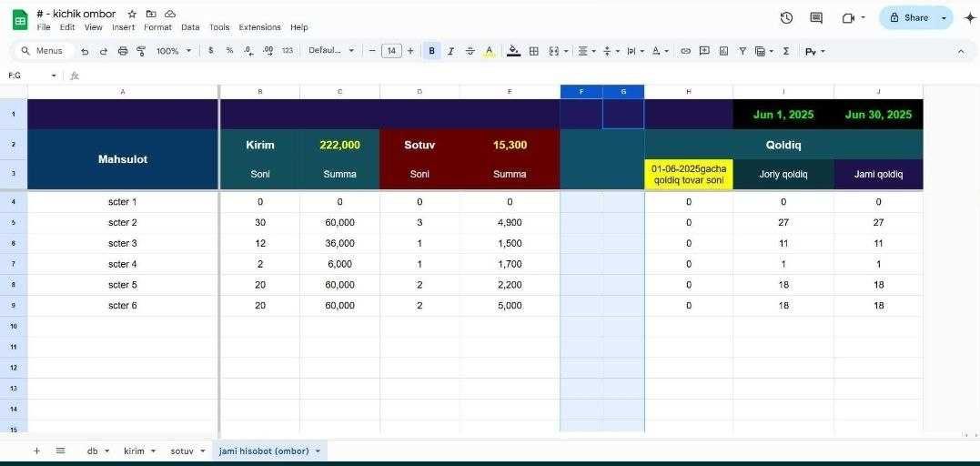980x466 pixels.
Task: Check the cloud save status icon
Action: 170,14
